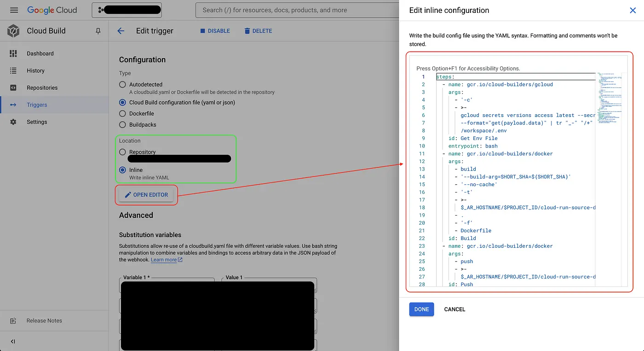Click 'id: Get Env File' line
This screenshot has width=644, height=351.
click(473, 138)
